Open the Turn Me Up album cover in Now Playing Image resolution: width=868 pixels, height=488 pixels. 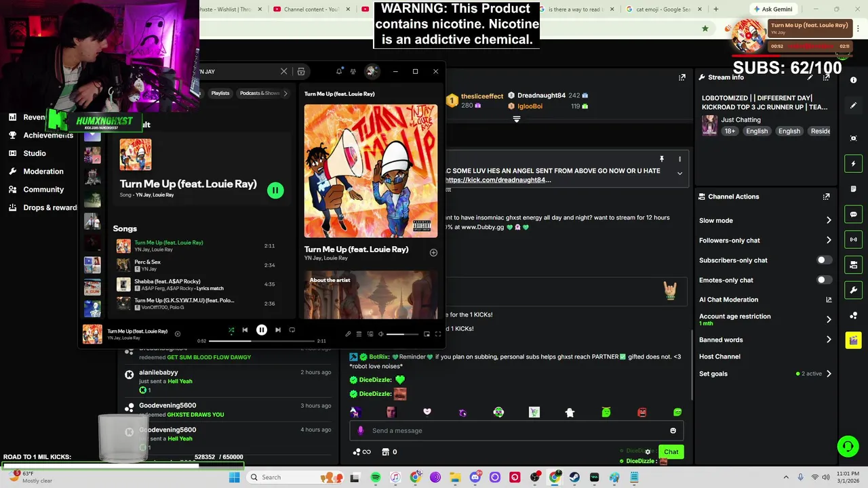click(371, 171)
